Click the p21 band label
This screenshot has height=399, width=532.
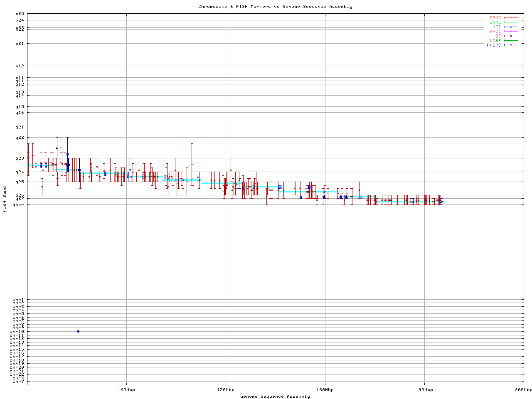coord(20,44)
